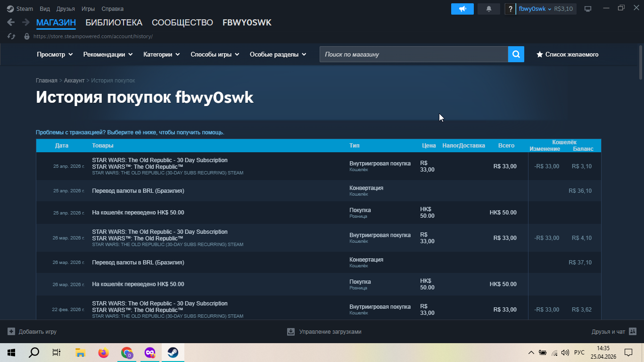644x362 pixels.
Task: Click the question mark help icon
Action: (x=510, y=9)
